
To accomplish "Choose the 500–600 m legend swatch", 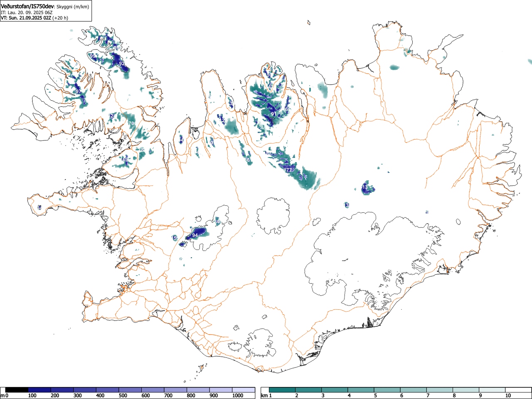I will [130, 390].
